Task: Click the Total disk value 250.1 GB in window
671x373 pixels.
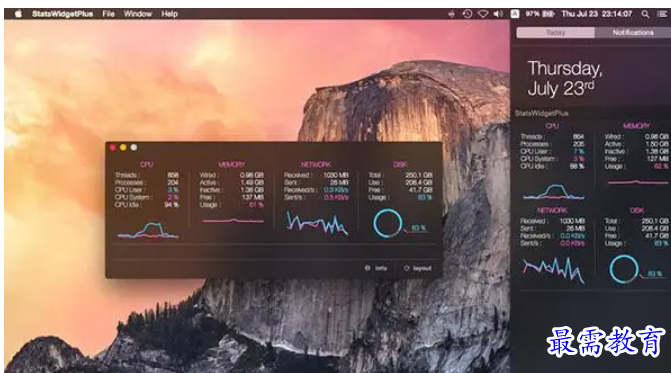Action: [419, 175]
